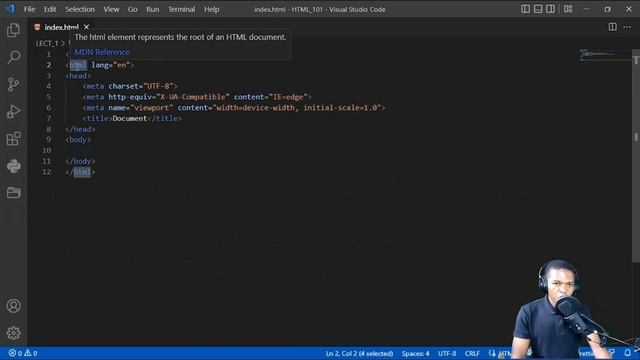Open the Manage gear icon

point(13,333)
